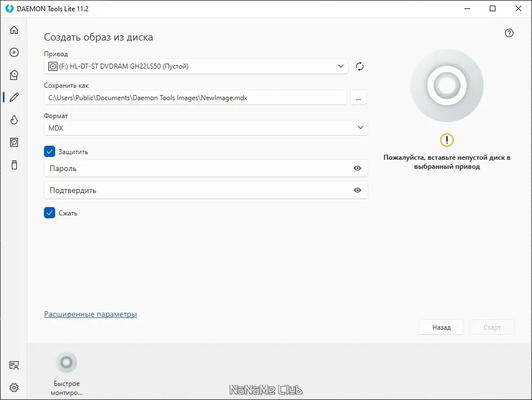Click the license/account icon in sidebar
Viewport: 532px width, 400px height.
click(14, 365)
